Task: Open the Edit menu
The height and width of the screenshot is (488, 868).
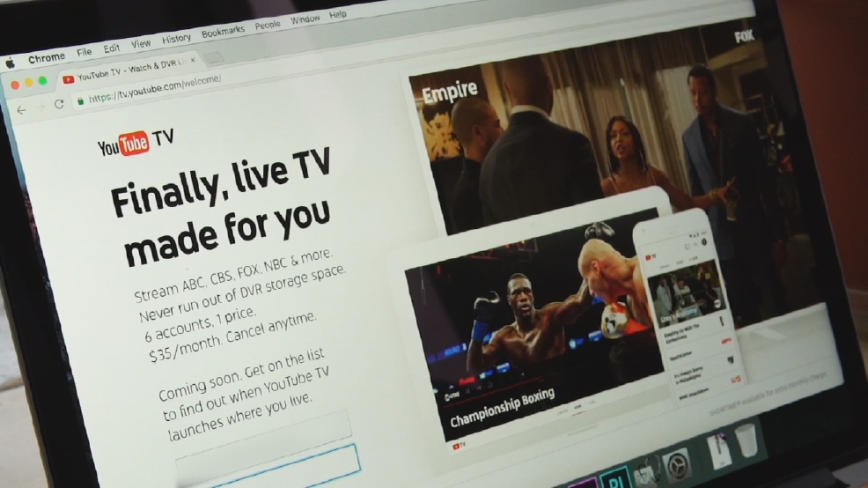Action: (x=112, y=48)
